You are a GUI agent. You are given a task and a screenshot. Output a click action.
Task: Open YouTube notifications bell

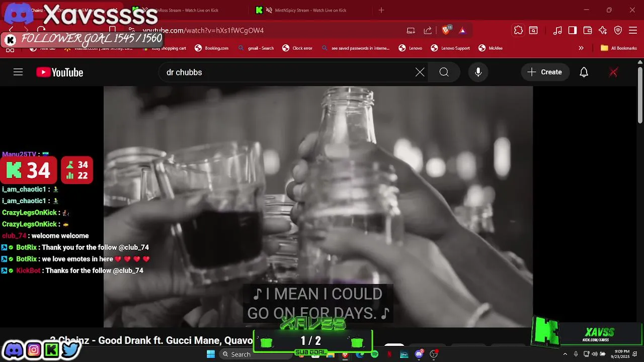coord(584,72)
